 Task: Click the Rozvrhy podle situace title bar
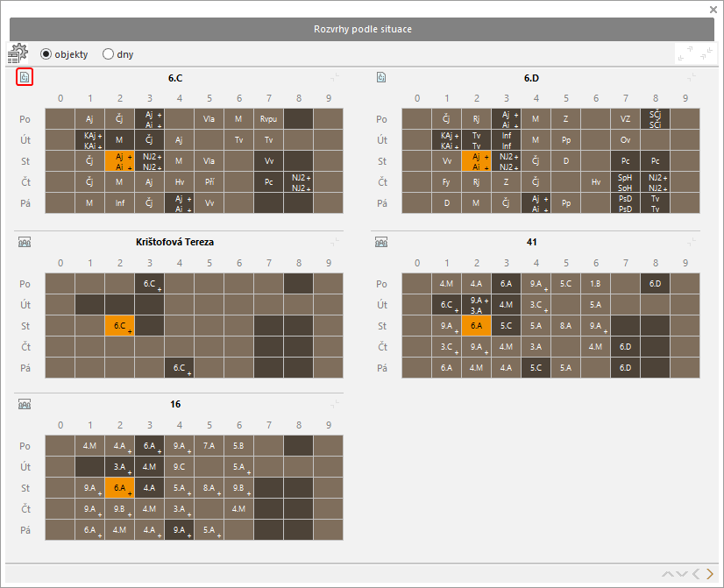click(x=362, y=29)
